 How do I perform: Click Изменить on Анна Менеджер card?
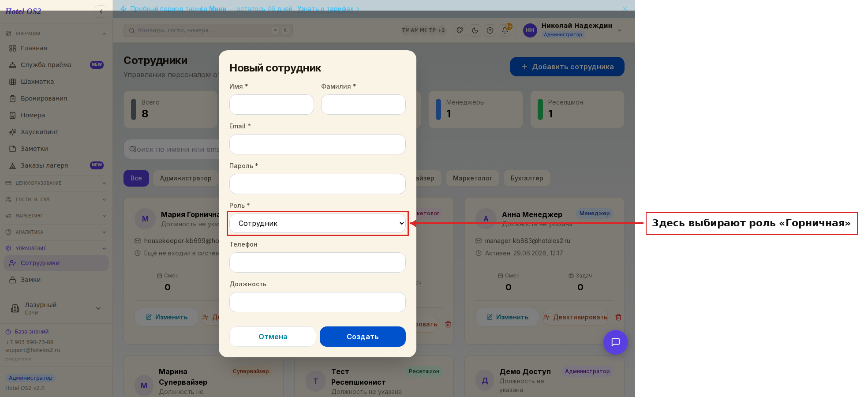[507, 317]
